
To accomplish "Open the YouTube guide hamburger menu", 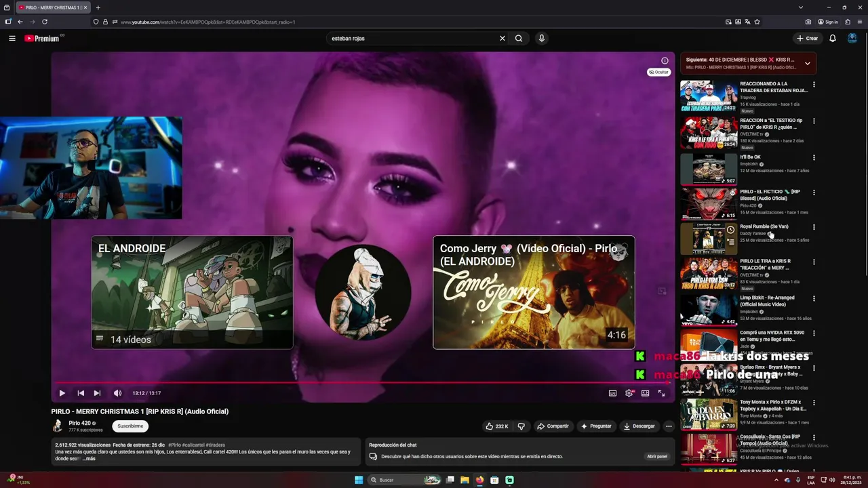I will (x=12, y=39).
